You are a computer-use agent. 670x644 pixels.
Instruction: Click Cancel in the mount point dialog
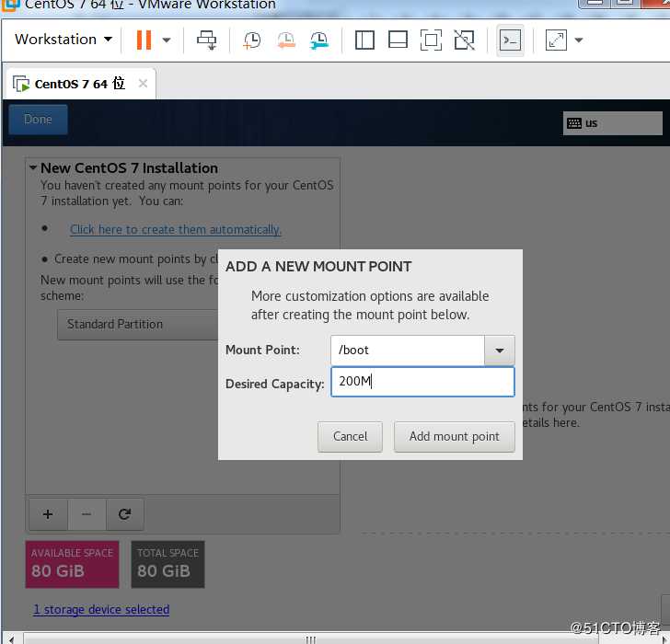350,436
